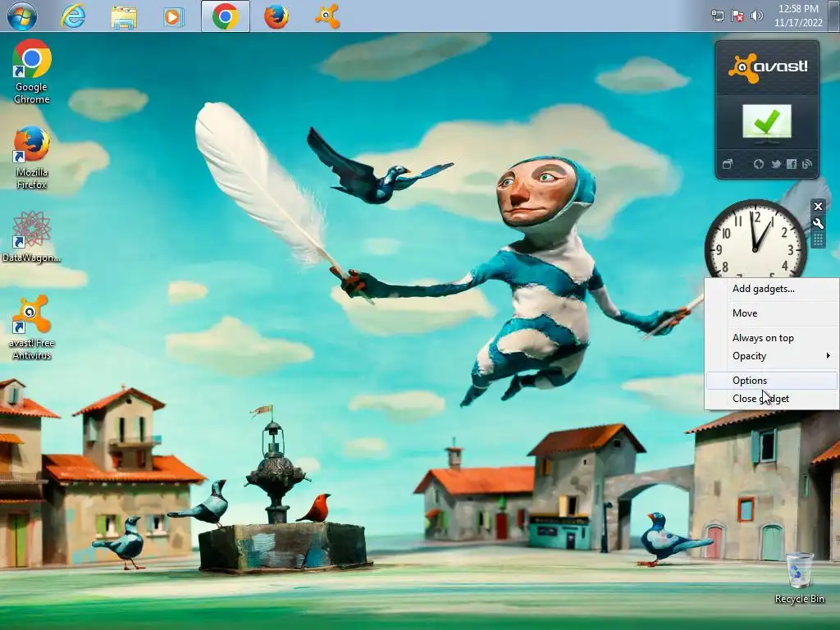
Task: Open clock gadget options wrench icon
Action: 818,223
